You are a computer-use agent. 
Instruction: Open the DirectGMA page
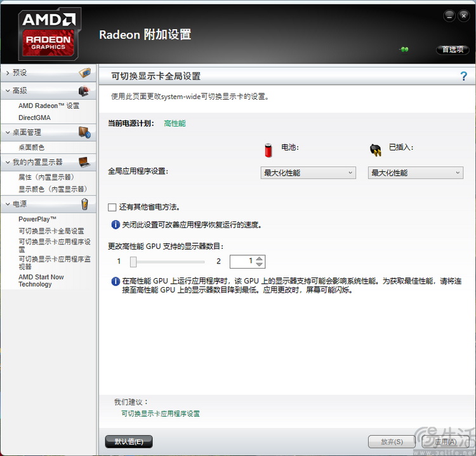click(35, 117)
